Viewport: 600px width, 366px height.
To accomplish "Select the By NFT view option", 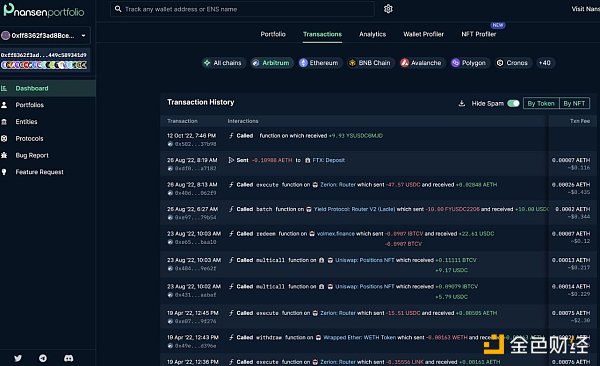I will 574,103.
